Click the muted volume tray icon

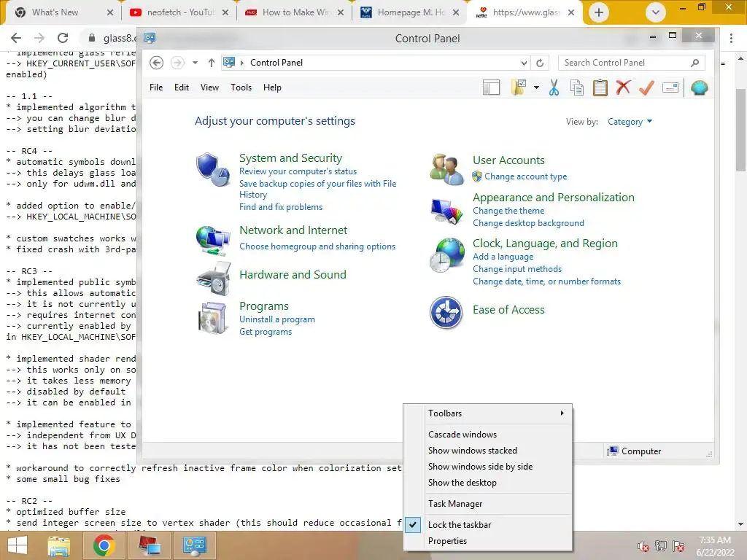click(x=643, y=546)
